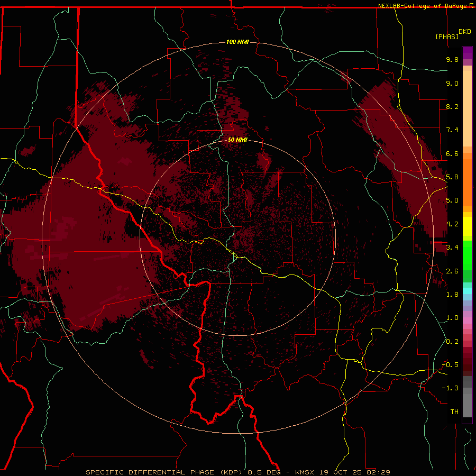Click the 0.2 legend value
The height and width of the screenshot is (476, 476).
(452, 342)
